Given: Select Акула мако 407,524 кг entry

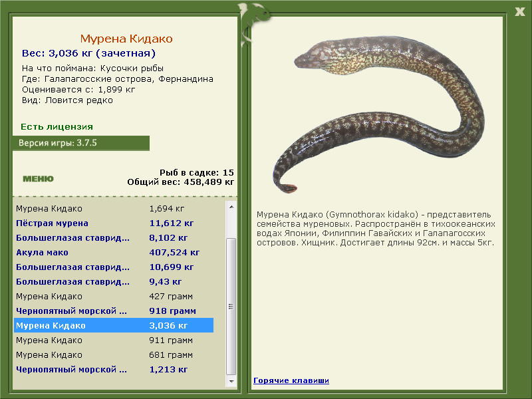Looking at the screenshot, I should pyautogui.click(x=114, y=253).
